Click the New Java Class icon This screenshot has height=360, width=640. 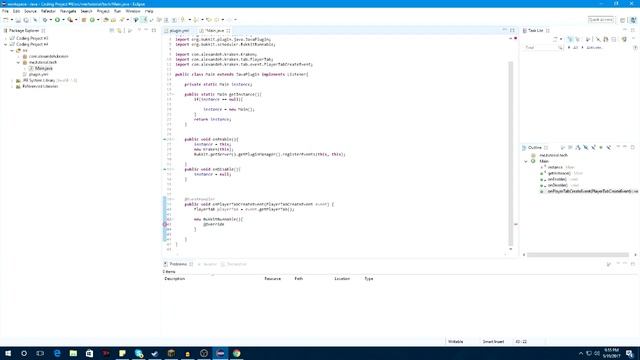click(x=92, y=20)
